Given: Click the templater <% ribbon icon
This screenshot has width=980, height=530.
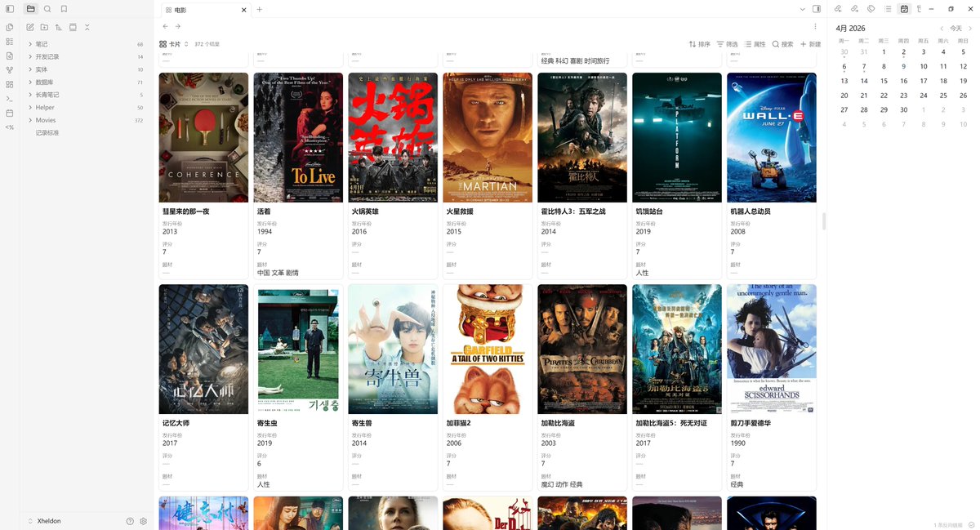Looking at the screenshot, I should pyautogui.click(x=10, y=127).
